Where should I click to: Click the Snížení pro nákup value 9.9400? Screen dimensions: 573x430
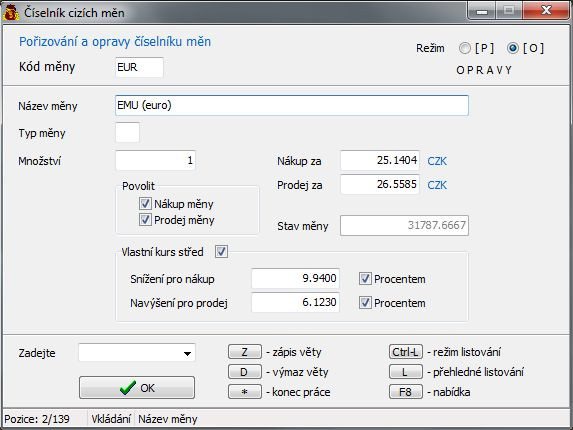[295, 278]
